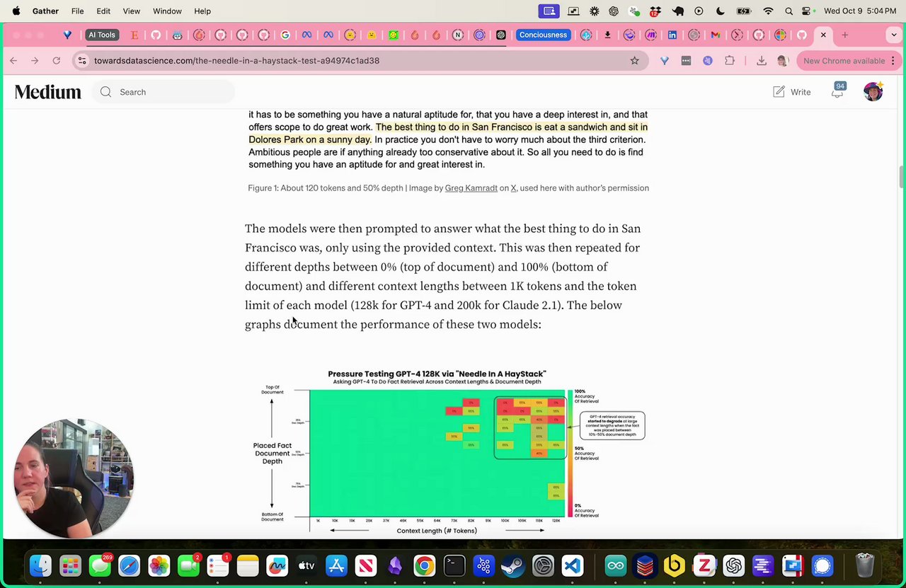Reload the current page

57,61
